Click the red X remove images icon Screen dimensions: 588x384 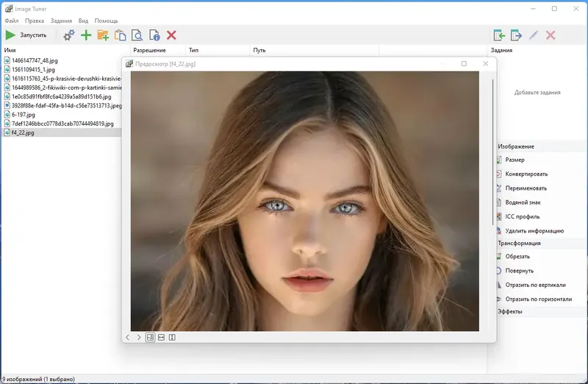pos(171,35)
